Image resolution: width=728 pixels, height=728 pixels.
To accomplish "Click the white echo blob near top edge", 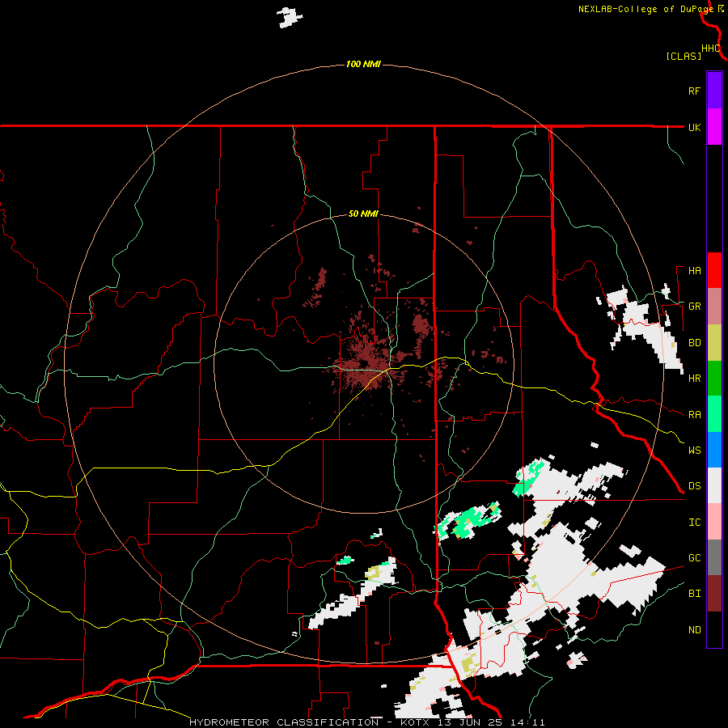I will coord(290,18).
